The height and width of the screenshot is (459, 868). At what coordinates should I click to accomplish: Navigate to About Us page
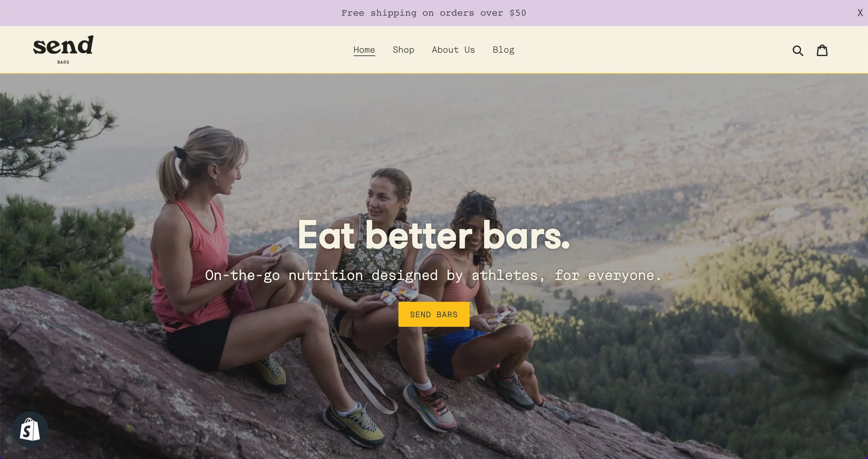(453, 50)
